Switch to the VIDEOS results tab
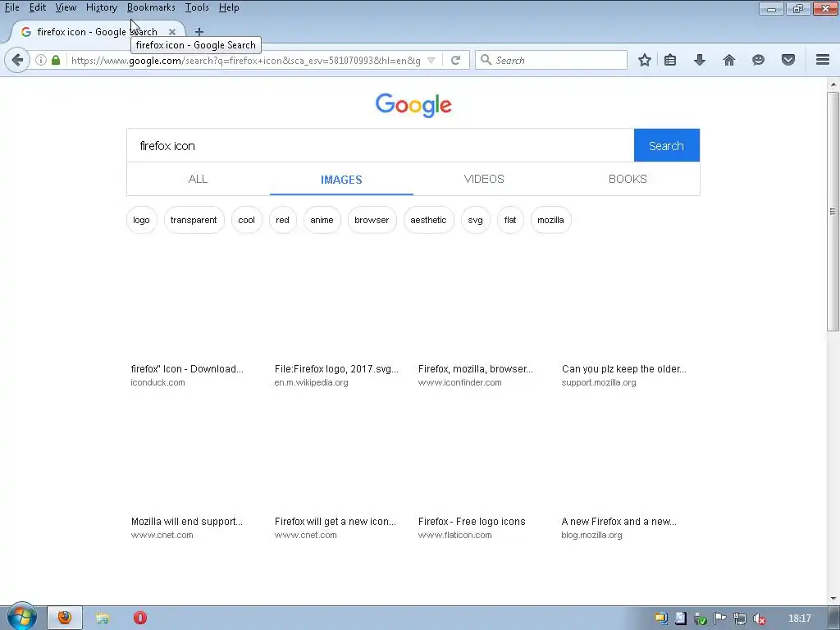The width and height of the screenshot is (840, 630). click(484, 179)
